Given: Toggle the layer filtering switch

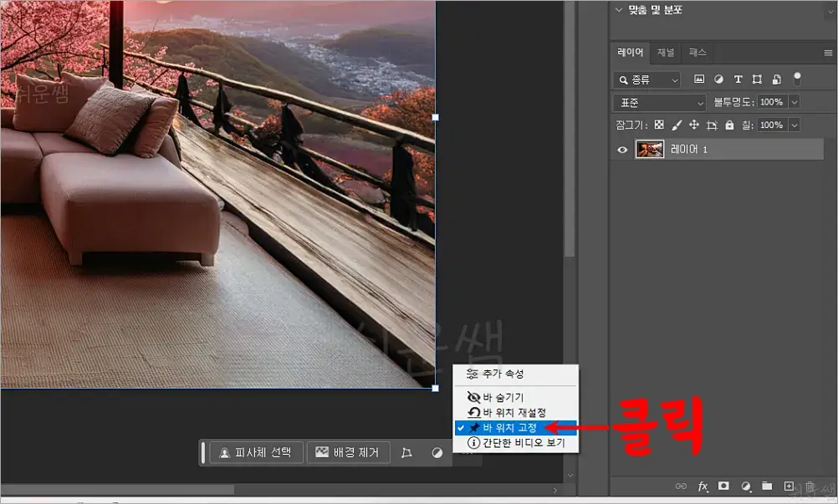Looking at the screenshot, I should coord(797,79).
